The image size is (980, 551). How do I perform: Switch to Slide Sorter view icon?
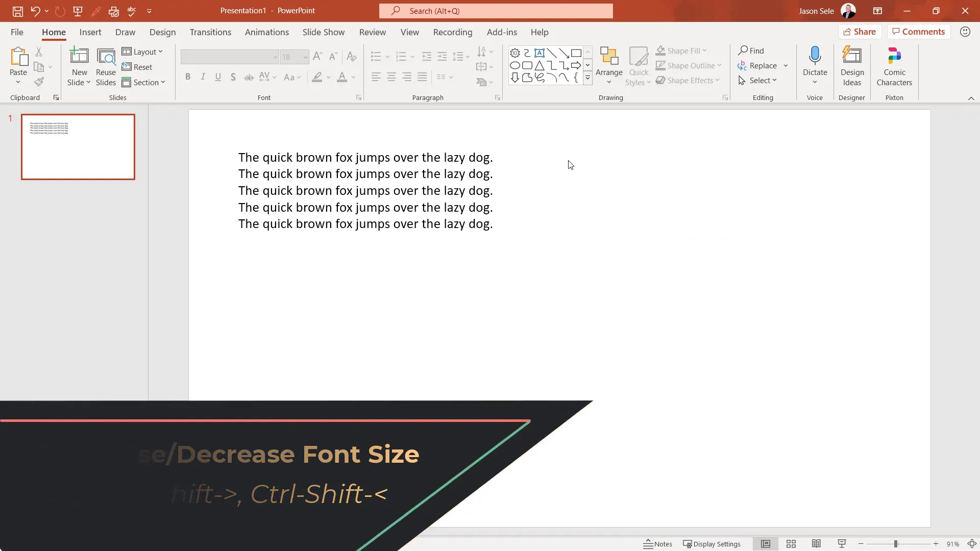click(x=791, y=544)
